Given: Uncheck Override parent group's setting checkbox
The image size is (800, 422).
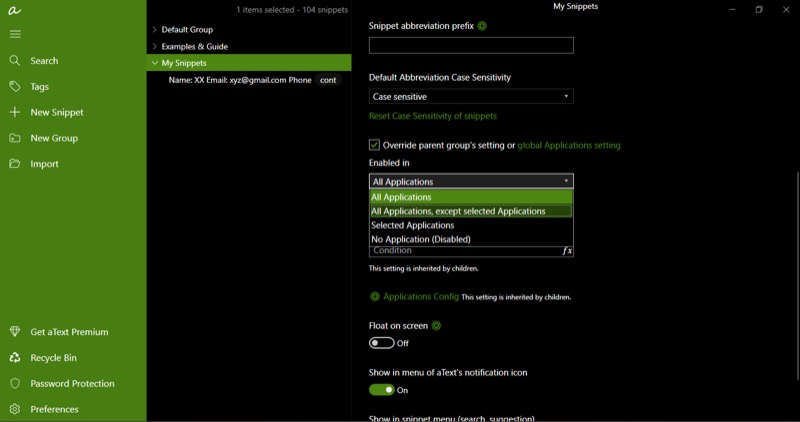Looking at the screenshot, I should point(374,145).
